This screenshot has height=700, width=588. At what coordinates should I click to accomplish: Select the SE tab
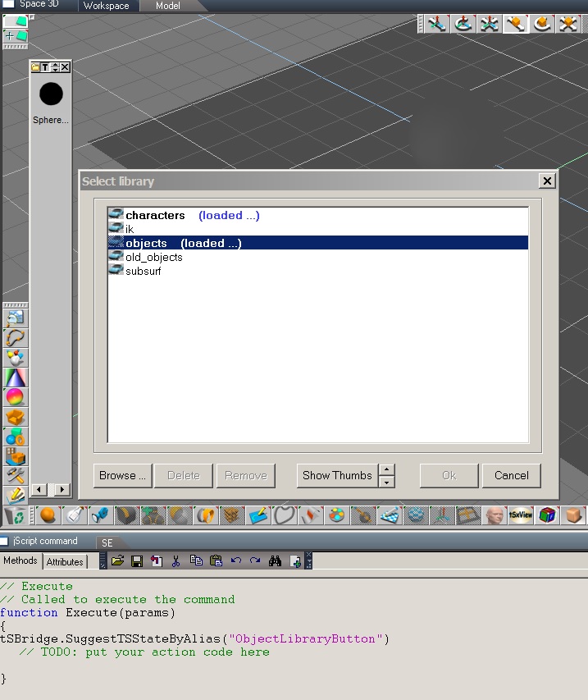[x=107, y=543]
